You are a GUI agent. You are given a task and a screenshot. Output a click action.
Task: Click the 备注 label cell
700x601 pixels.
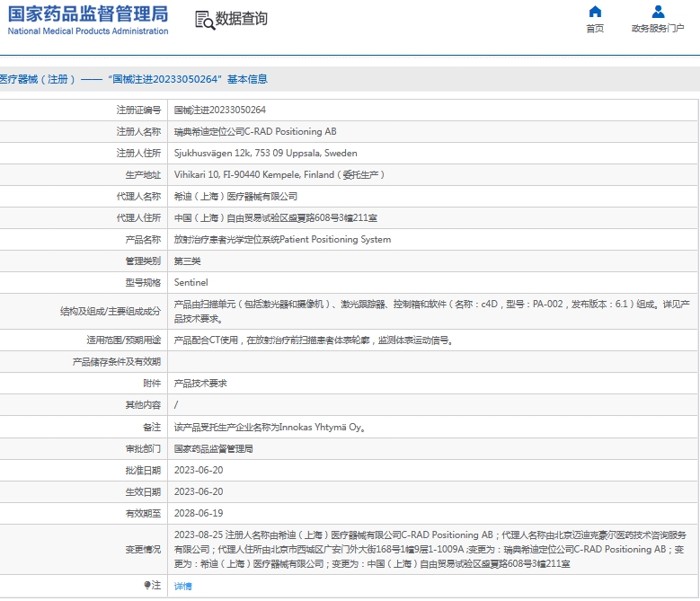point(152,427)
